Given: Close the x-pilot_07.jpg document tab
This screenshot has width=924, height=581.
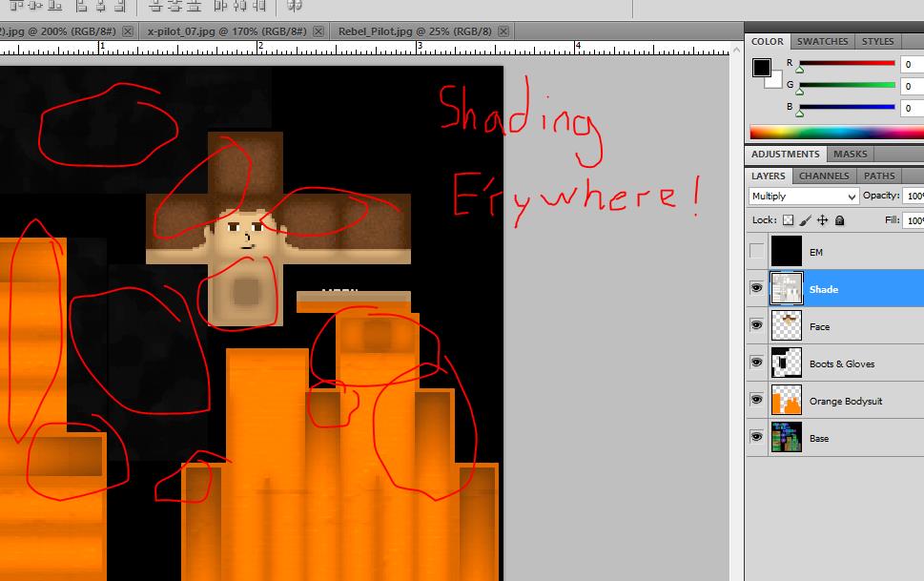Looking at the screenshot, I should click(318, 31).
